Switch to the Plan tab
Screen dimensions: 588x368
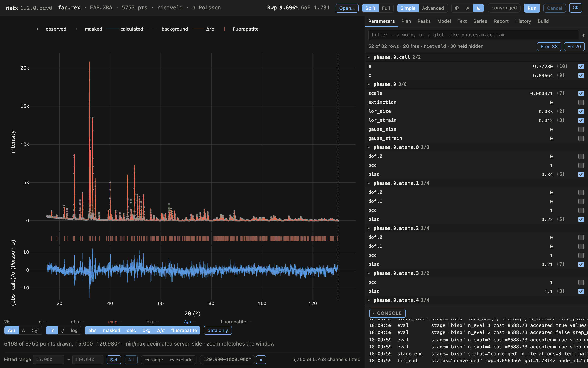coord(406,21)
